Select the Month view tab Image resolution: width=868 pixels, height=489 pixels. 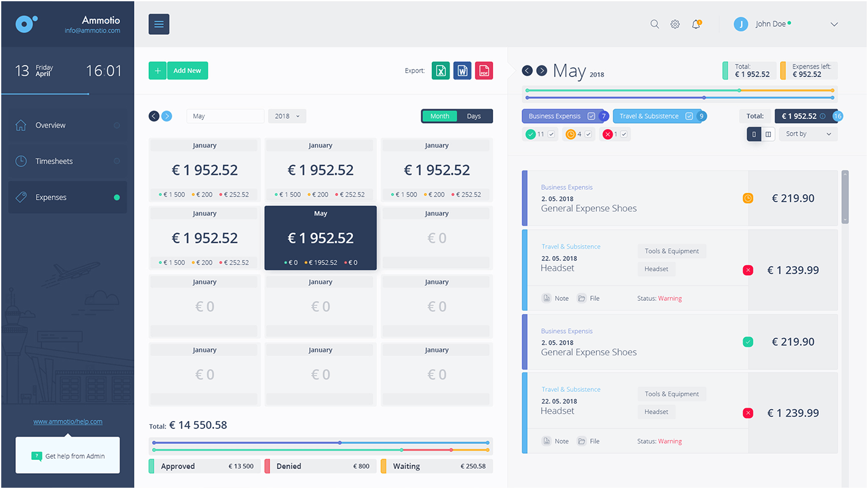click(x=439, y=116)
